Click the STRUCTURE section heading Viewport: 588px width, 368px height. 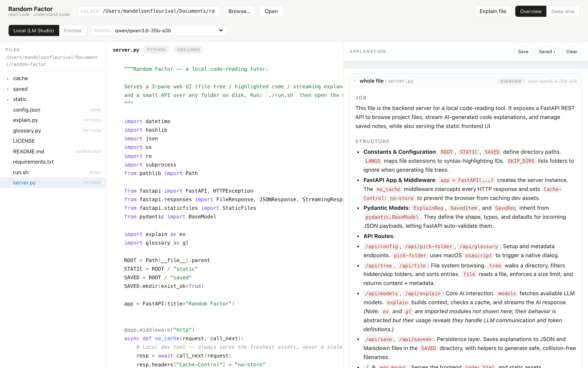coord(372,142)
